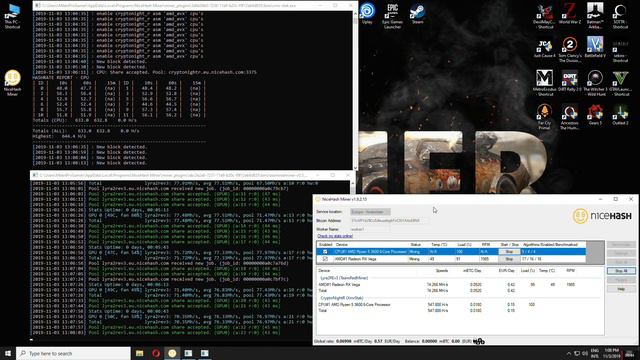The image size is (640, 360).
Task: Click the currency exchange icon in status bar
Action: point(479,341)
